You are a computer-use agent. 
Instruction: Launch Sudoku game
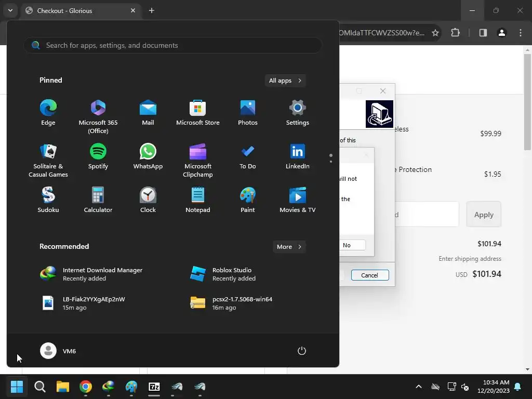pos(48,200)
